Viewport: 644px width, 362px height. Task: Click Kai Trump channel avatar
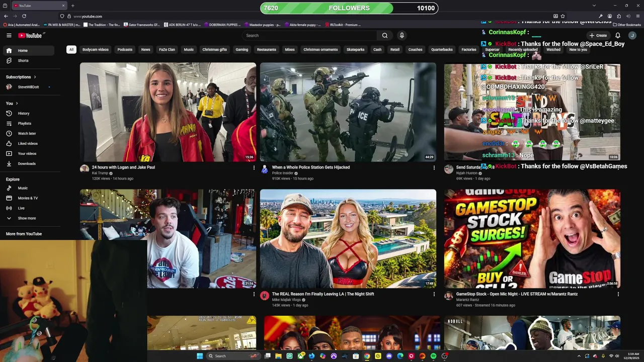click(x=85, y=169)
